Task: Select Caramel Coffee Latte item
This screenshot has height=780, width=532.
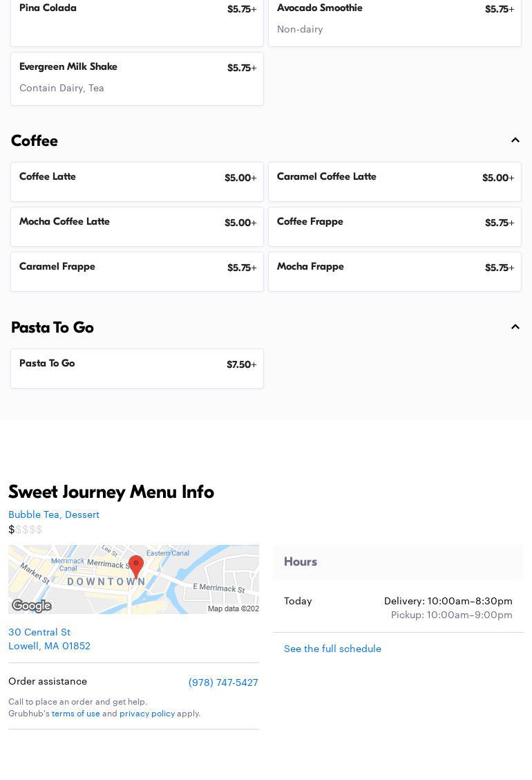Action: click(395, 182)
